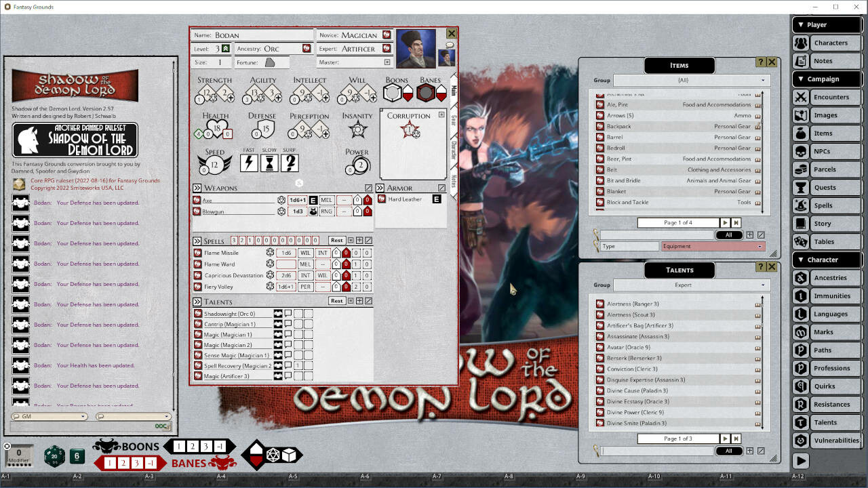Adjust the Modifier control at bottom left
The image size is (868, 488).
18,455
